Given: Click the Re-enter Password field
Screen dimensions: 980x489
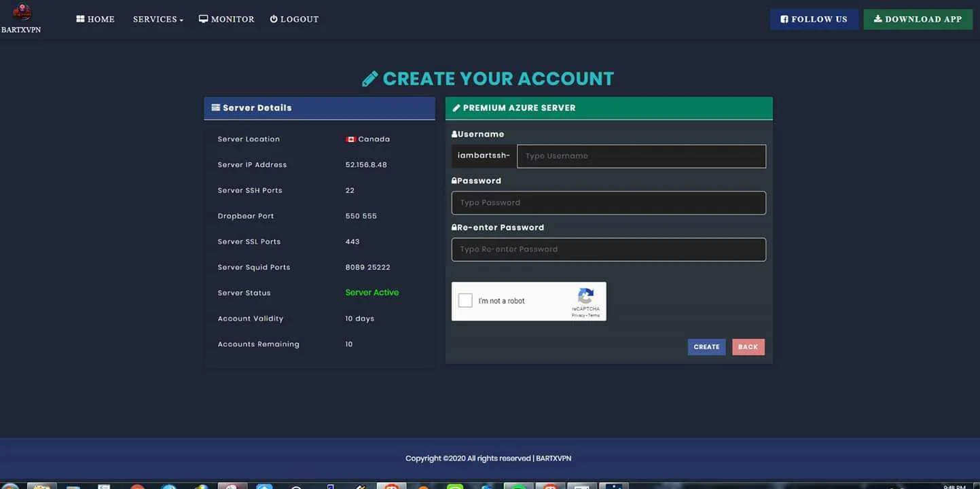Looking at the screenshot, I should coord(609,249).
